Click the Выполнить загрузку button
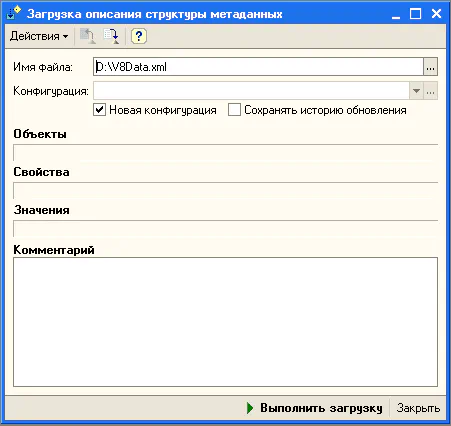 315,408
